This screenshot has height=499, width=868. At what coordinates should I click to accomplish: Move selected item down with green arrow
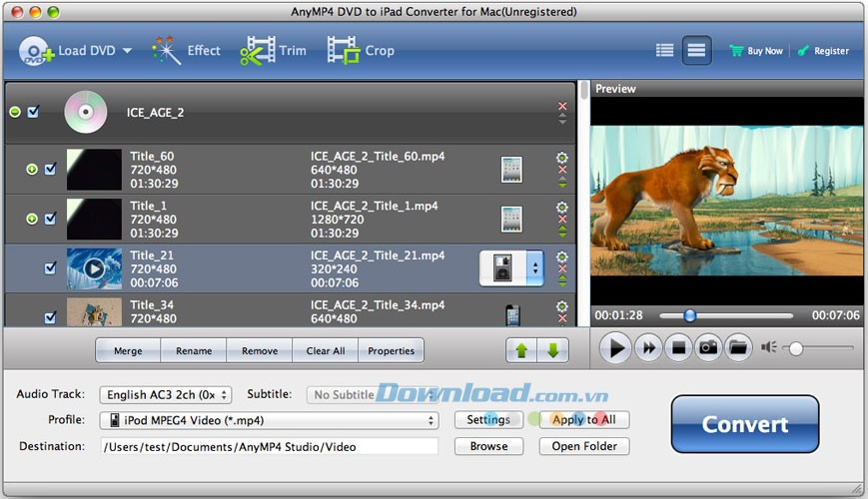pyautogui.click(x=553, y=350)
